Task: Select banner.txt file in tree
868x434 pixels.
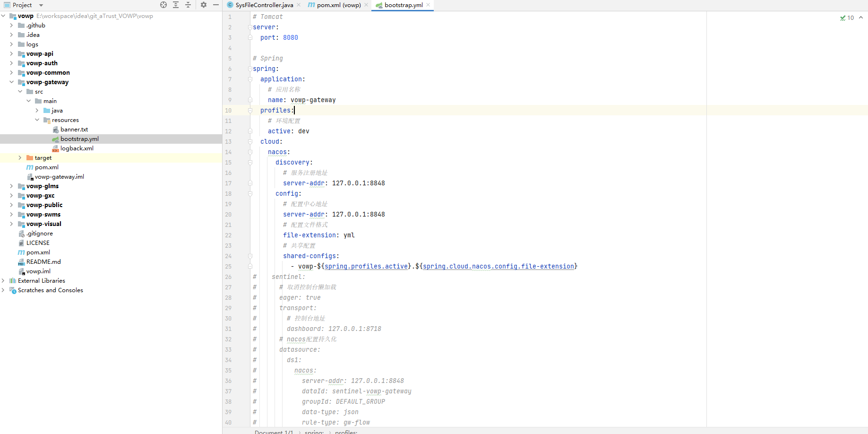Action: (74, 129)
